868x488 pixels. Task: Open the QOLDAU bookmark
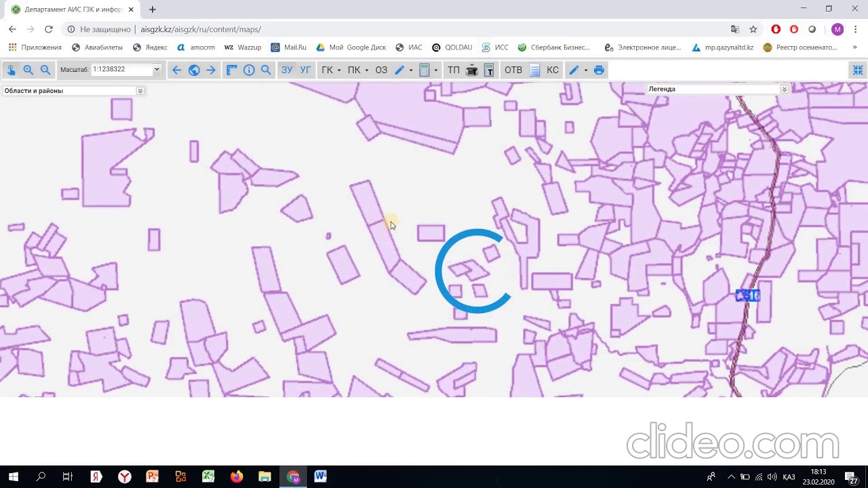pyautogui.click(x=452, y=47)
